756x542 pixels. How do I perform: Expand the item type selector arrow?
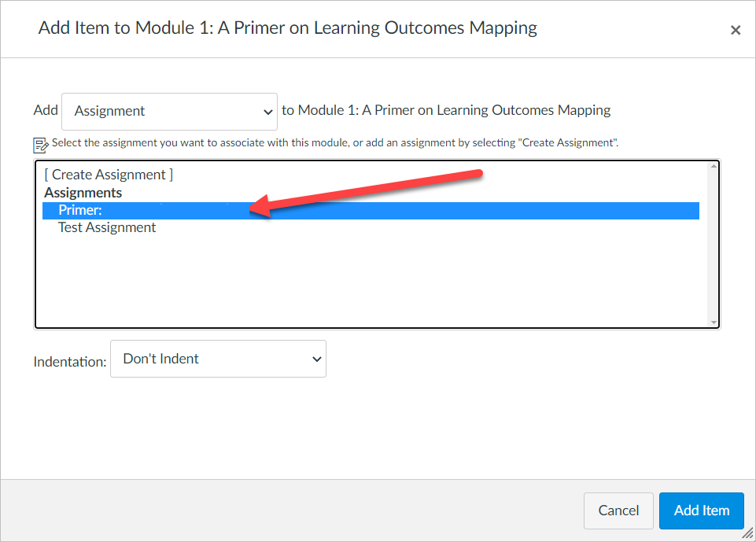(x=267, y=112)
